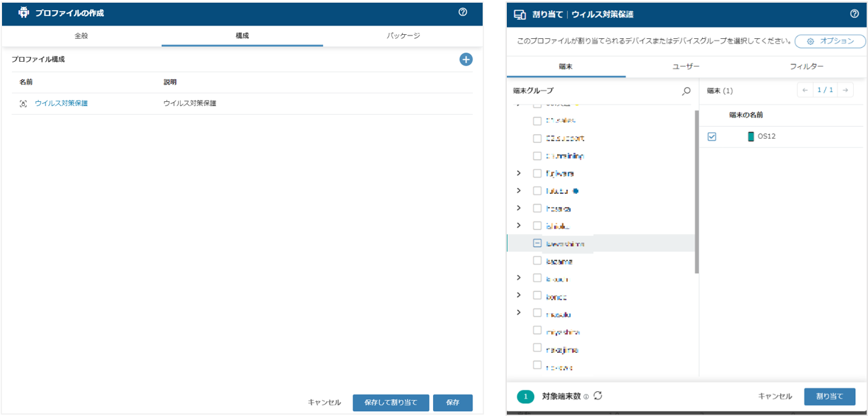Image resolution: width=868 pixels, height=416 pixels.
Task: Expand the kikuchi group
Action: tap(518, 278)
